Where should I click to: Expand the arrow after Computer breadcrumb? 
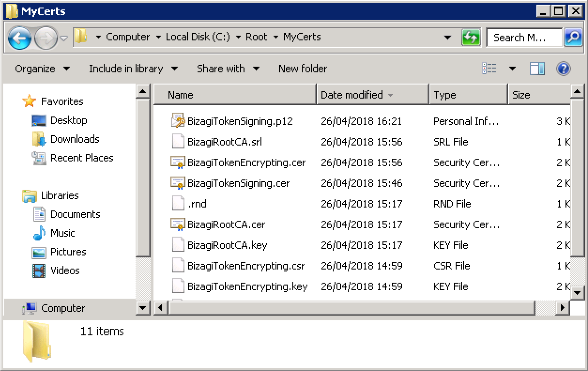coord(159,37)
